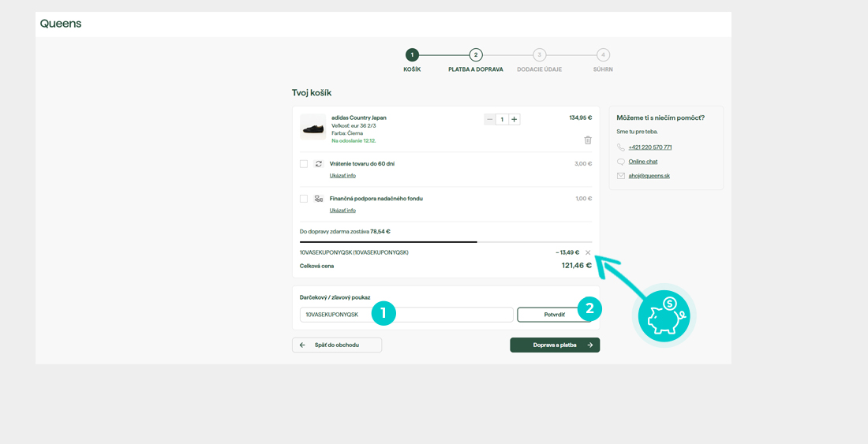Remove the applied 10VASEKUPONYQSK coupon
The image size is (868, 444).
[588, 253]
